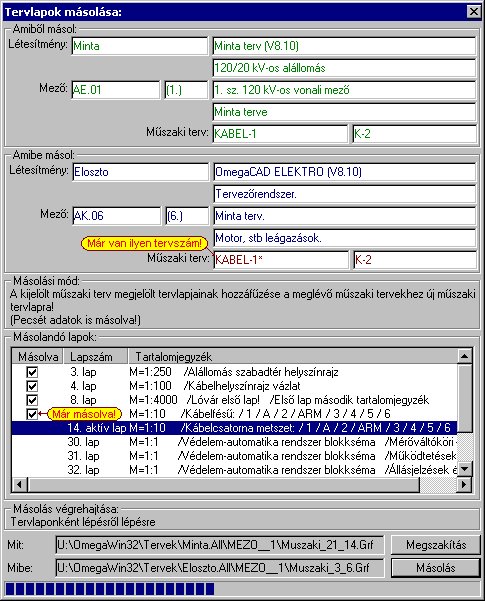This screenshot has height=601, width=485.
Task: Select the 30. lap row
Action: coord(235,442)
